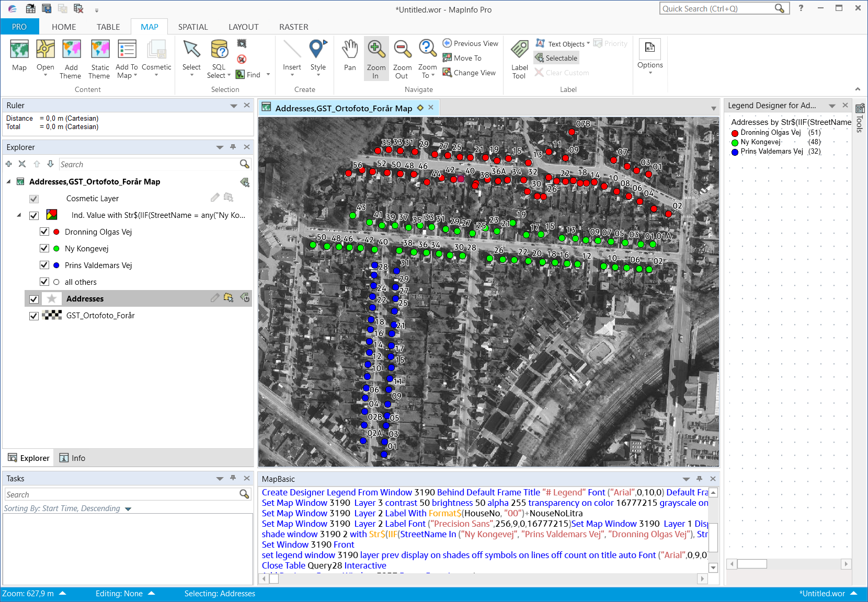868x602 pixels.
Task: Hide the Prins Valdemars Vej theme layer
Action: pyautogui.click(x=44, y=265)
